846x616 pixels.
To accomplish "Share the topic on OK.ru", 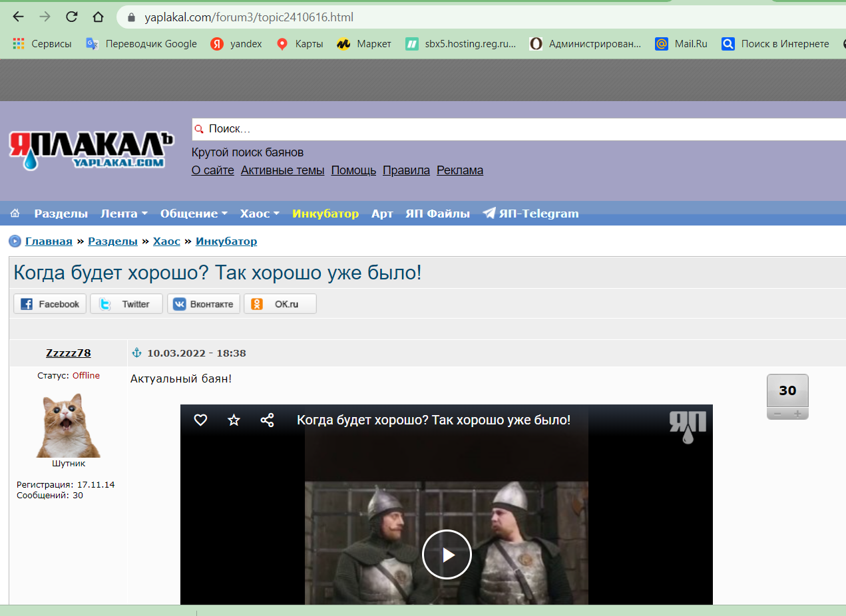I will point(280,304).
